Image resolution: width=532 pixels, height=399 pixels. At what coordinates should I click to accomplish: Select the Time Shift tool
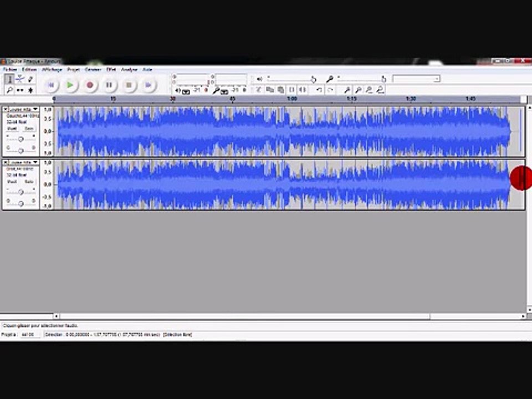click(20, 90)
